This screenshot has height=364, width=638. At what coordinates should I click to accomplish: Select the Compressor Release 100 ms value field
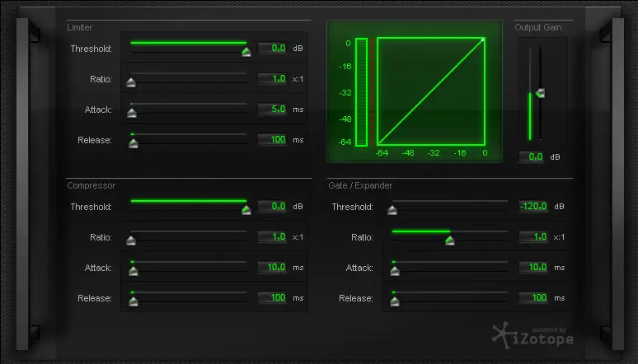coord(273,298)
